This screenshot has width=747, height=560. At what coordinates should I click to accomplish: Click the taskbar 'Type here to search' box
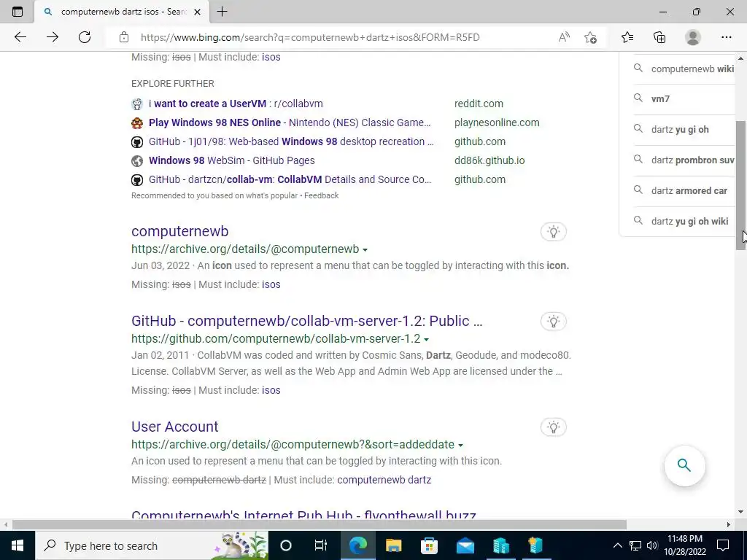click(152, 545)
